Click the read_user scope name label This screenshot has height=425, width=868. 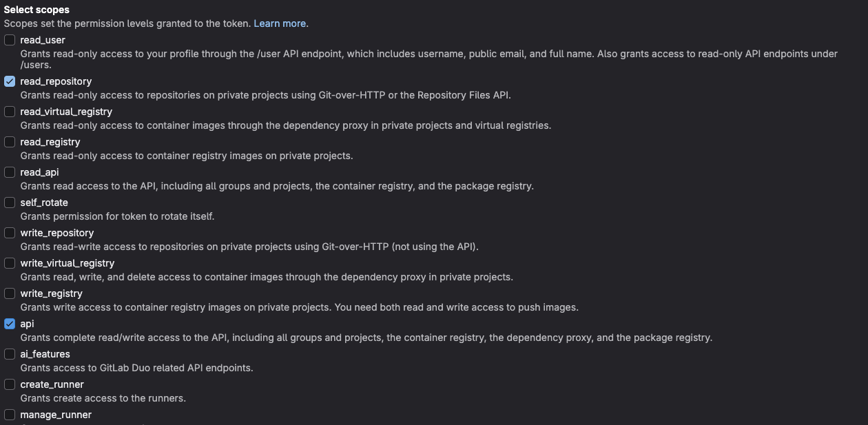point(42,40)
